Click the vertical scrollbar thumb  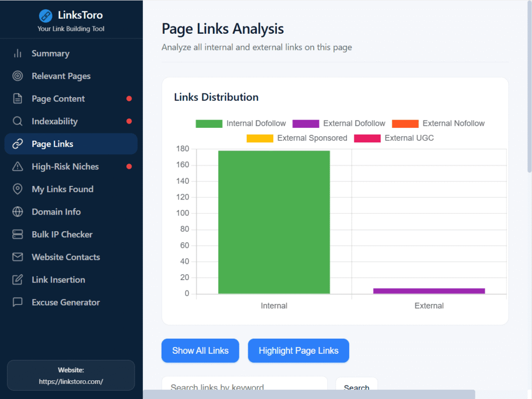pyautogui.click(x=529, y=87)
